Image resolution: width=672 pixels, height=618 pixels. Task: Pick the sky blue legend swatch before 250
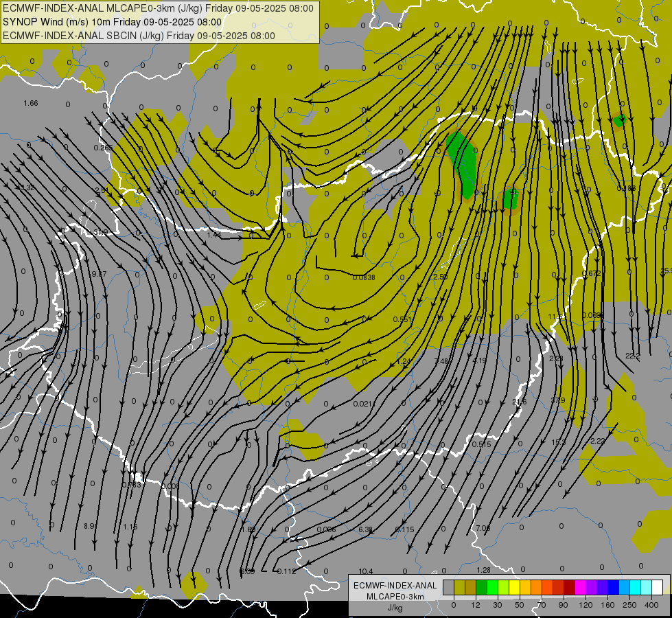[625, 588]
